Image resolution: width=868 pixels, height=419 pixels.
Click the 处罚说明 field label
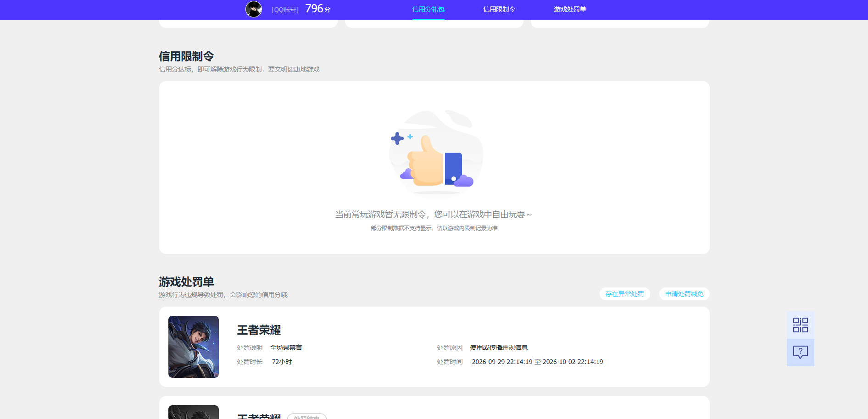click(250, 347)
